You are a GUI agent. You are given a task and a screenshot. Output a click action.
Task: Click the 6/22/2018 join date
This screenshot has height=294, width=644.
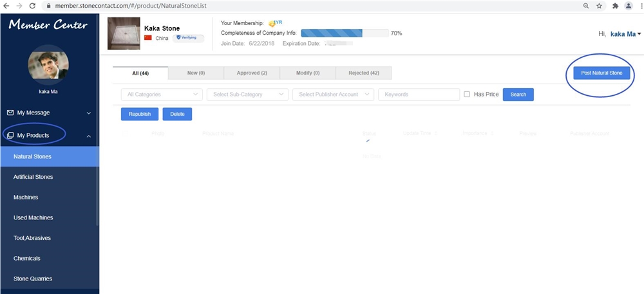(261, 44)
